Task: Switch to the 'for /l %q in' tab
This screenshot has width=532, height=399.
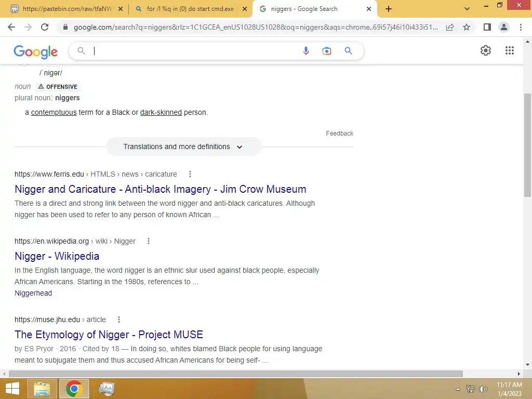Action: [191, 9]
